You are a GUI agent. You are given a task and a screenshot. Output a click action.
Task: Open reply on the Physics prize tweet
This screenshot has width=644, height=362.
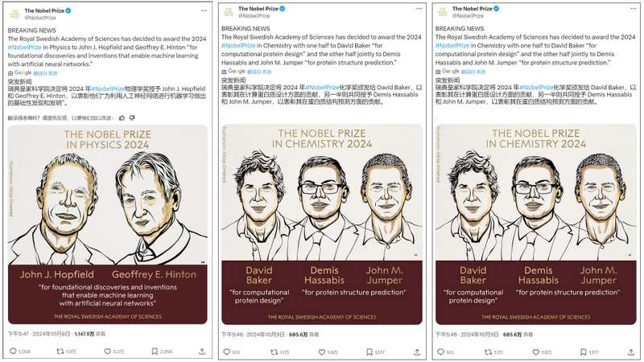[x=13, y=352]
